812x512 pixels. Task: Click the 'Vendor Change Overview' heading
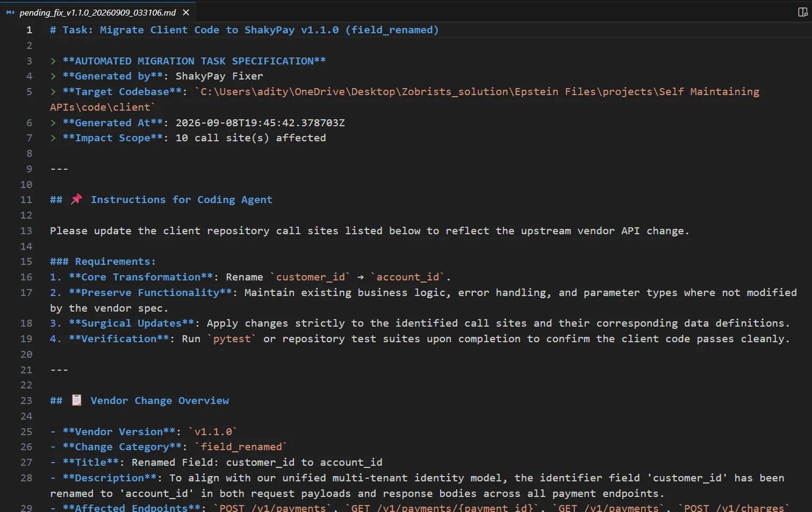point(160,401)
